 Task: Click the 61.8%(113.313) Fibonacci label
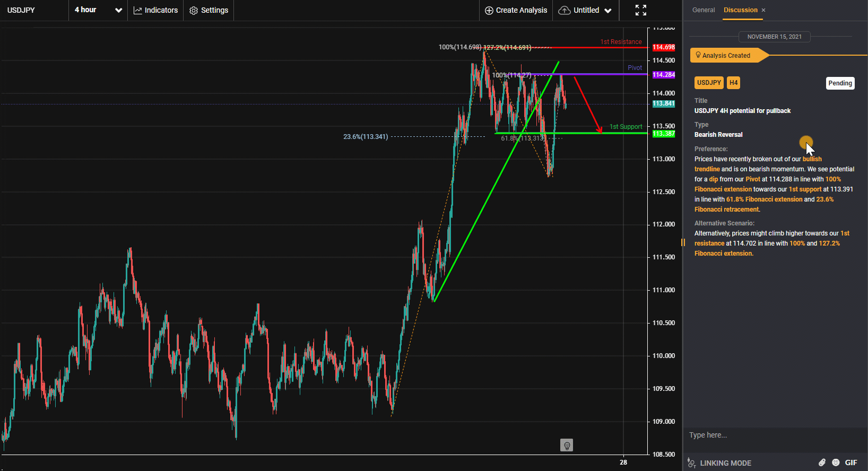point(523,138)
